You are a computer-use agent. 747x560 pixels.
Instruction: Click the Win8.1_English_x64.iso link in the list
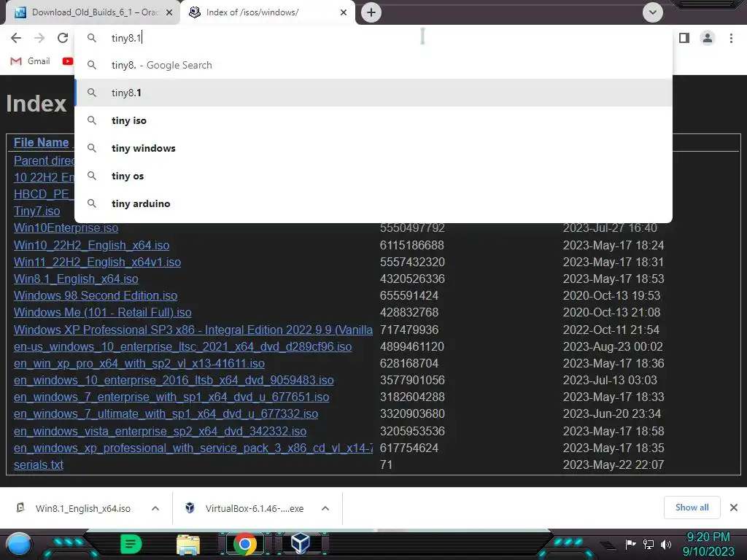click(x=76, y=279)
